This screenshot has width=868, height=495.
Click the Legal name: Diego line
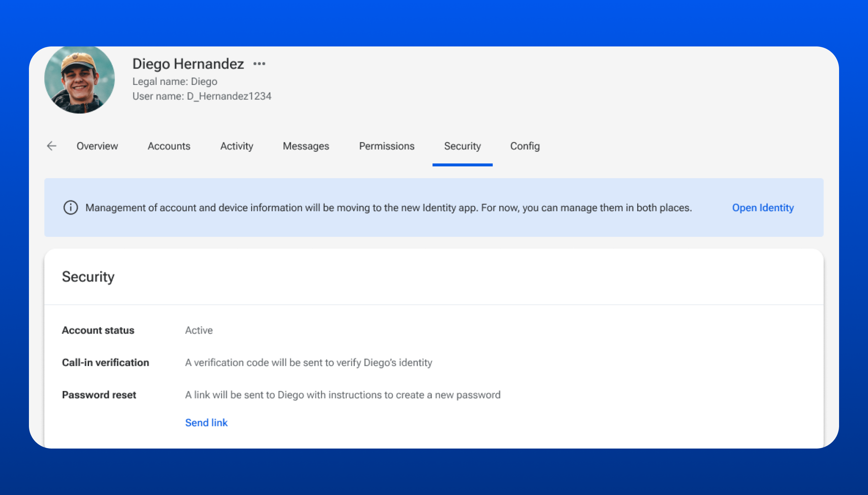pyautogui.click(x=175, y=81)
